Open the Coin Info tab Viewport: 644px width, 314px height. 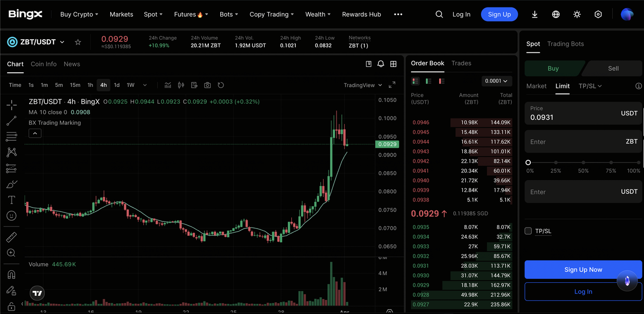pyautogui.click(x=44, y=64)
